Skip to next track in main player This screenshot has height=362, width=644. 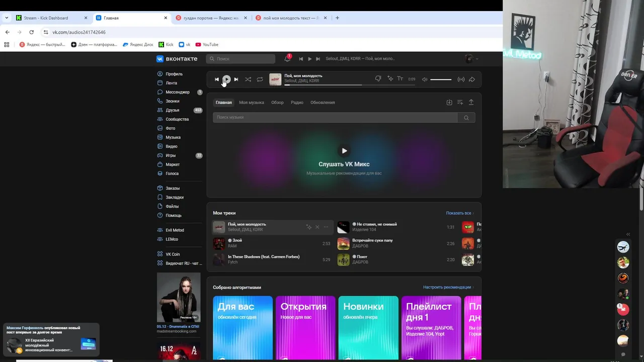click(x=236, y=79)
